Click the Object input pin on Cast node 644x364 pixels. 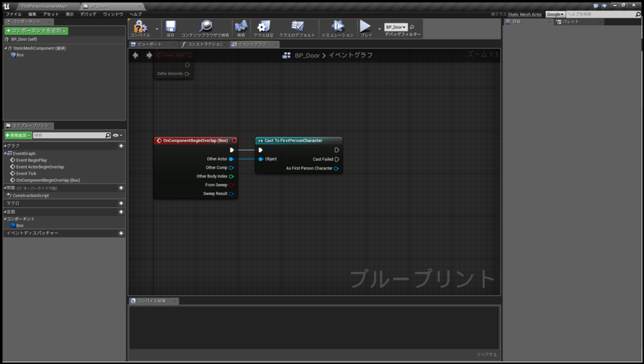tap(261, 159)
